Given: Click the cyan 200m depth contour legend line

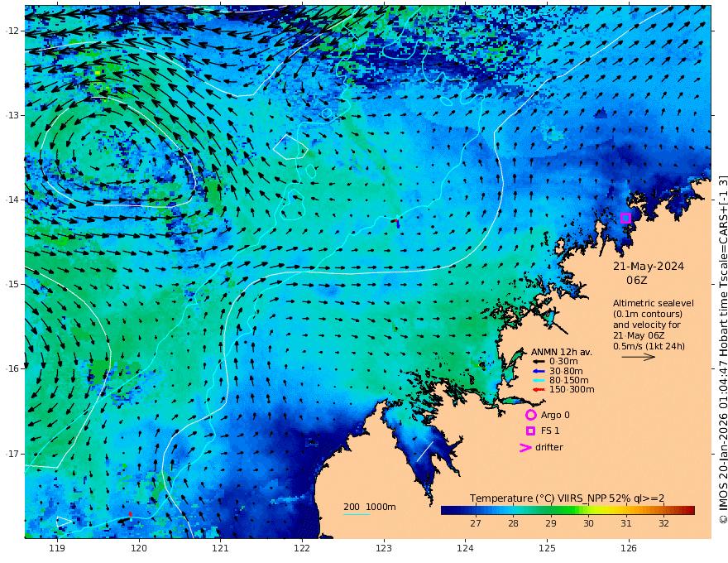Looking at the screenshot, I should pyautogui.click(x=357, y=514).
